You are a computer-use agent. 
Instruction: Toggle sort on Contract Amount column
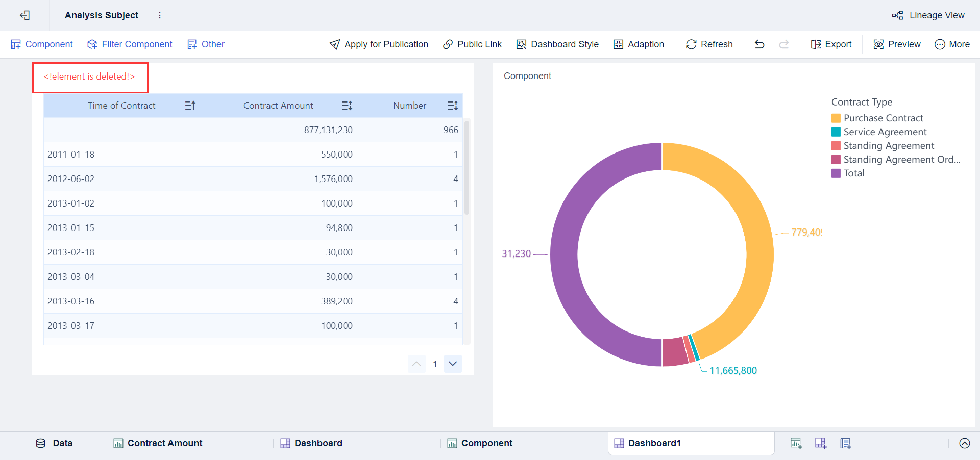(347, 106)
